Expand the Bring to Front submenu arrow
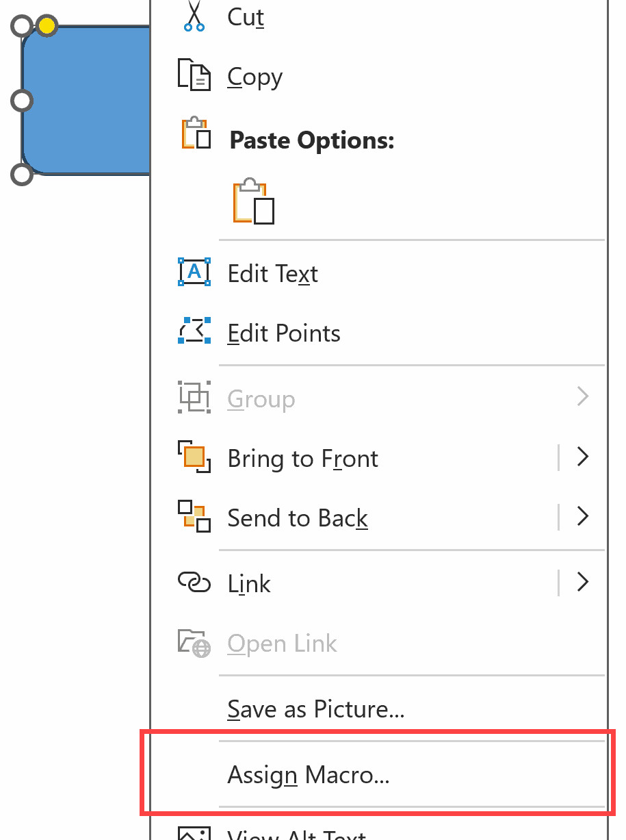Image resolution: width=626 pixels, height=840 pixels. [583, 457]
